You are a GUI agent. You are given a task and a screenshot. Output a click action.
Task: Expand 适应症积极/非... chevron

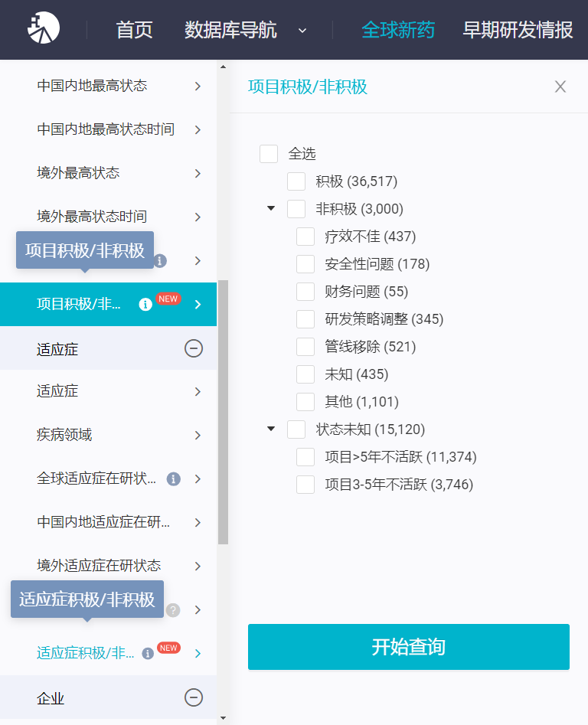198,653
